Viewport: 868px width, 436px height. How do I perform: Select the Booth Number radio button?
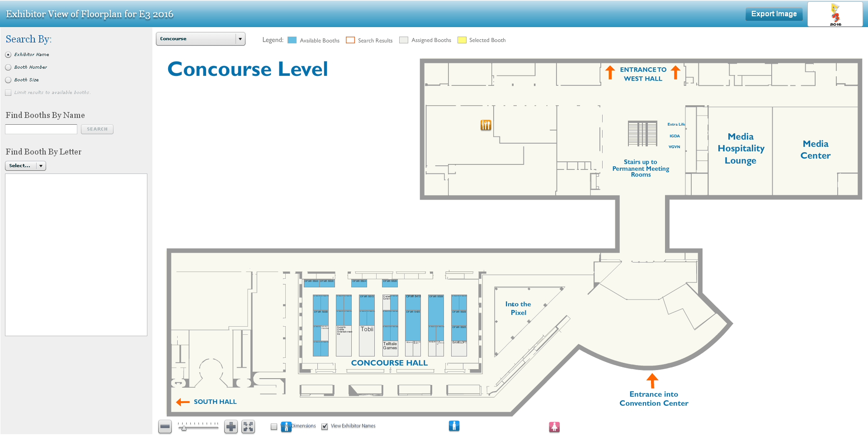point(8,67)
